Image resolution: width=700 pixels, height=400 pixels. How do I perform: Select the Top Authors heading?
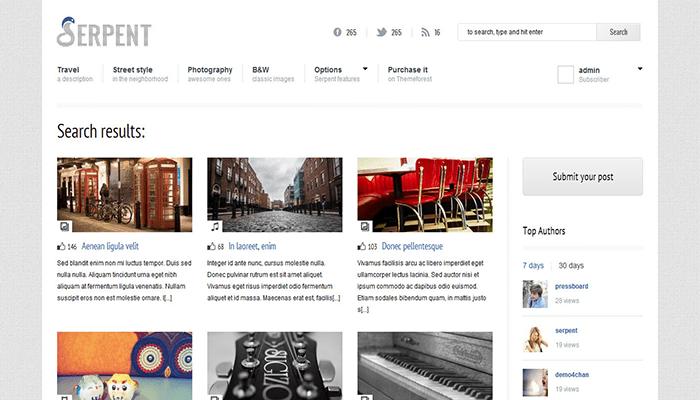[544, 231]
